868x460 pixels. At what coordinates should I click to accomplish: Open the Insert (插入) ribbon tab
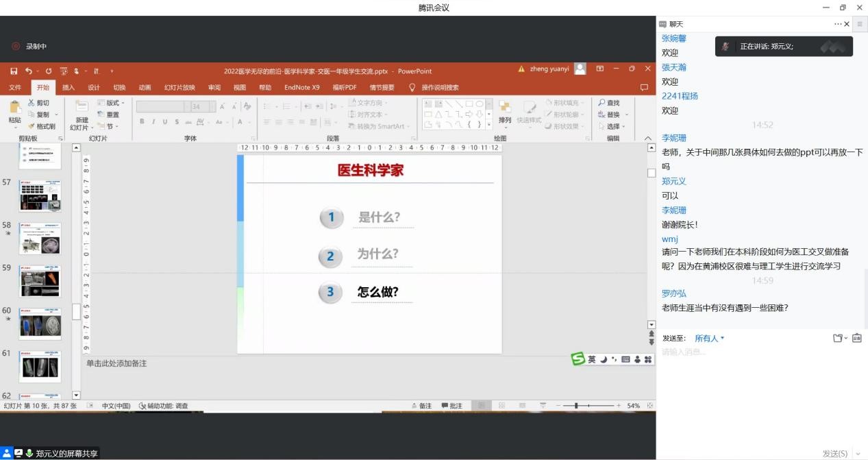coord(69,88)
